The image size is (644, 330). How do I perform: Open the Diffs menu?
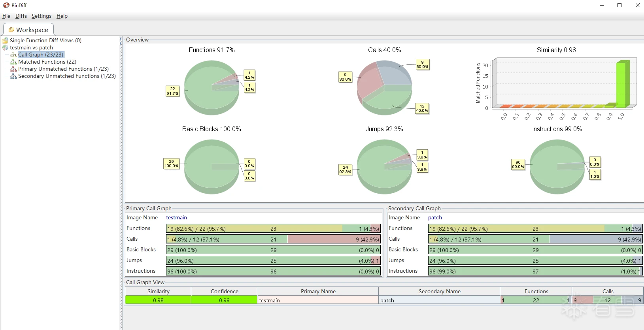(21, 16)
